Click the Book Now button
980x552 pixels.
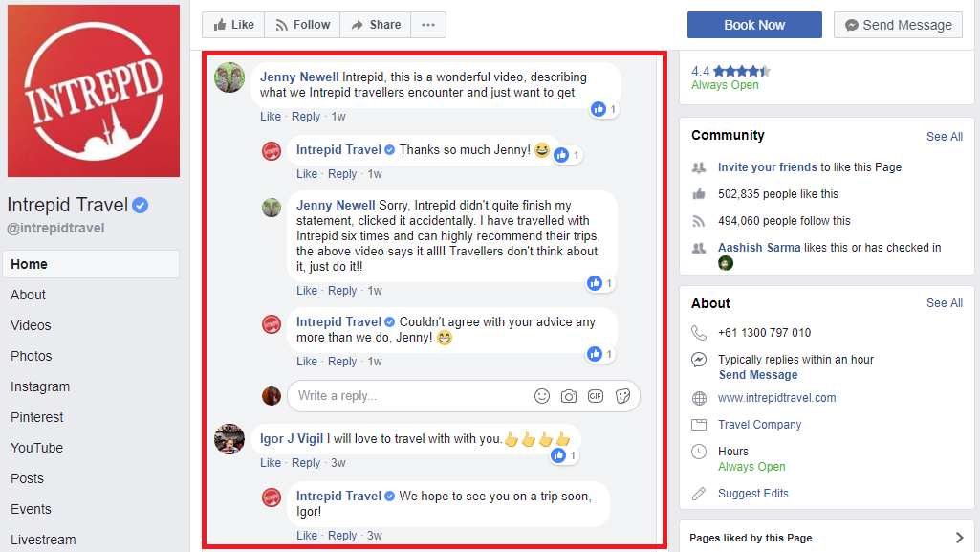754,25
